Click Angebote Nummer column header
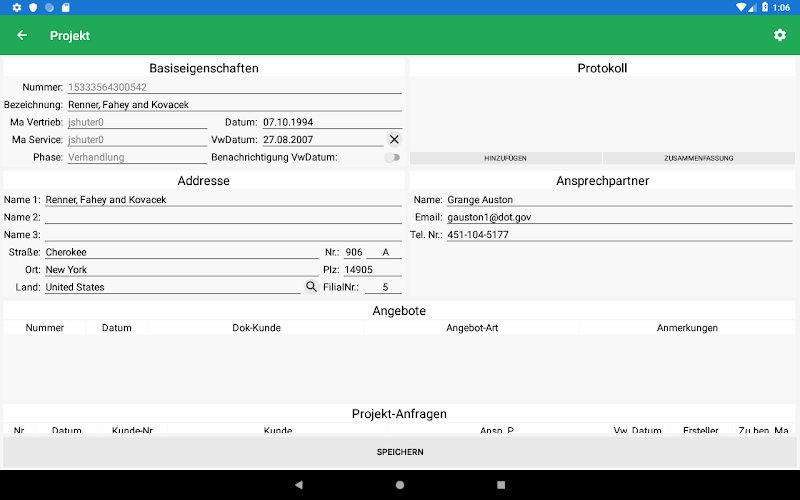Viewport: 800px width, 500px height. [44, 328]
